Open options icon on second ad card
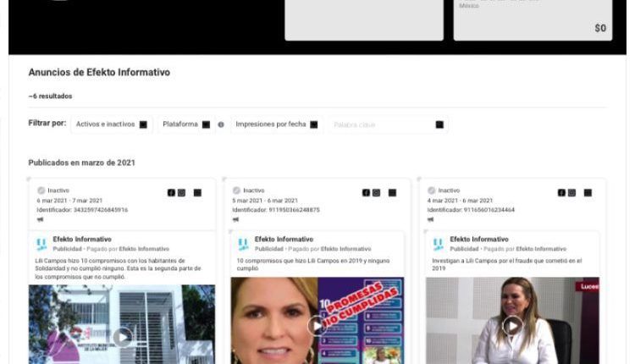635x364 pixels. pyautogui.click(x=392, y=193)
